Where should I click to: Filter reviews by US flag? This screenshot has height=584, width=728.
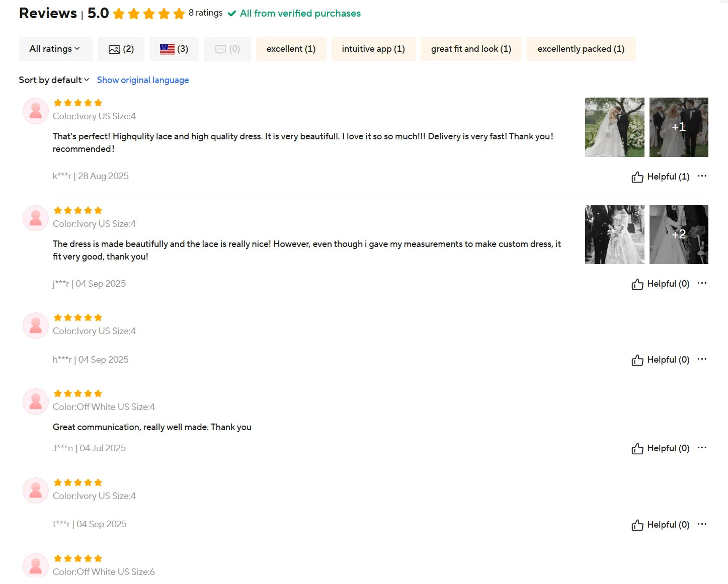[x=174, y=49]
